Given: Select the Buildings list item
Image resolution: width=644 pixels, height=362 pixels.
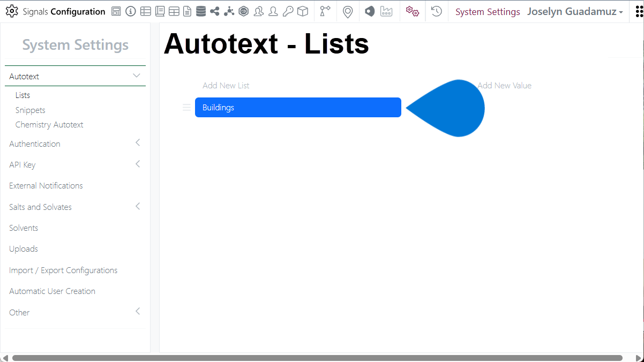Looking at the screenshot, I should pos(298,107).
